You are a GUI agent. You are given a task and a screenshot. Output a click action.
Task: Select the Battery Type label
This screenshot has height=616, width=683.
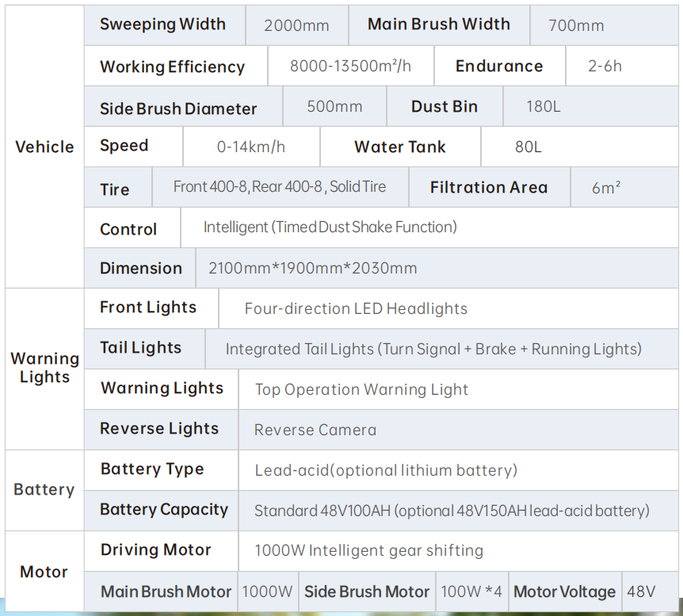152,469
